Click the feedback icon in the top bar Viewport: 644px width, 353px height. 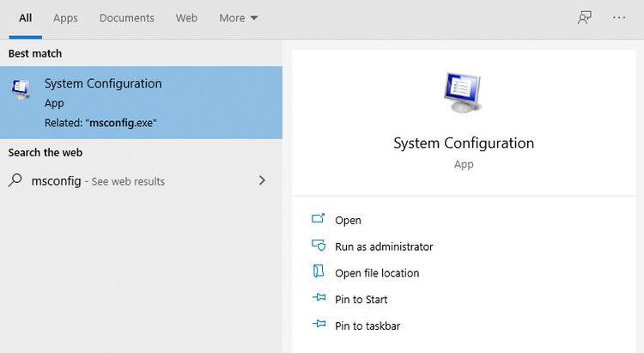(x=585, y=18)
